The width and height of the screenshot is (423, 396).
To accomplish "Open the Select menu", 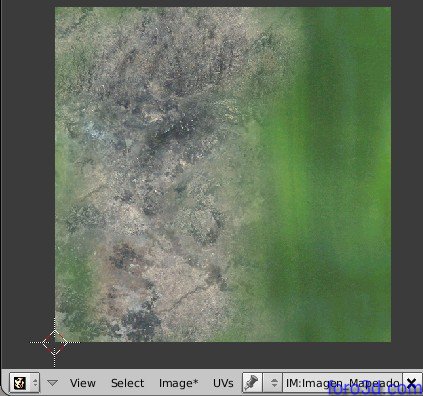I will 127,383.
